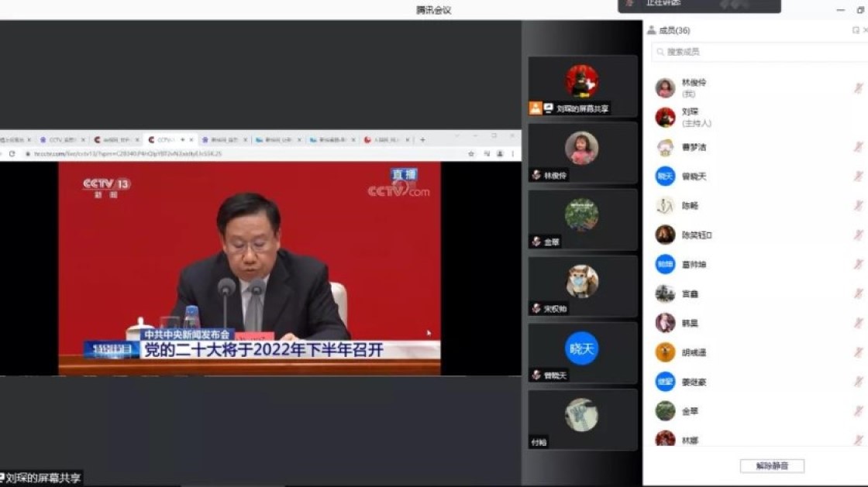Click the members icon beside 成员(36) header
This screenshot has width=868, height=487.
(x=652, y=29)
